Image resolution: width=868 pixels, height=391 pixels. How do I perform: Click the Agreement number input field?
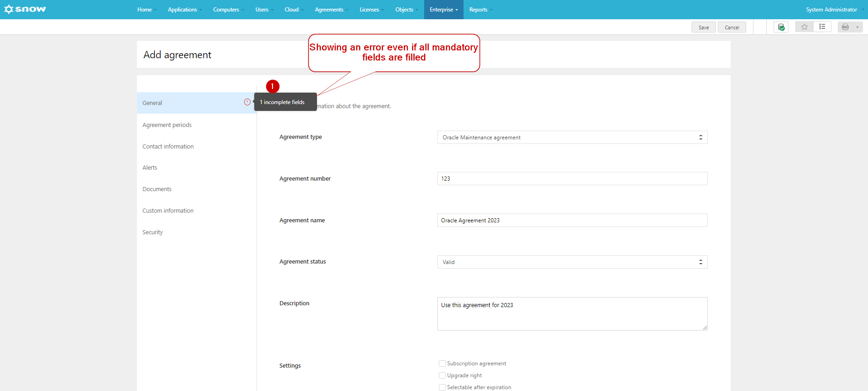click(x=572, y=179)
